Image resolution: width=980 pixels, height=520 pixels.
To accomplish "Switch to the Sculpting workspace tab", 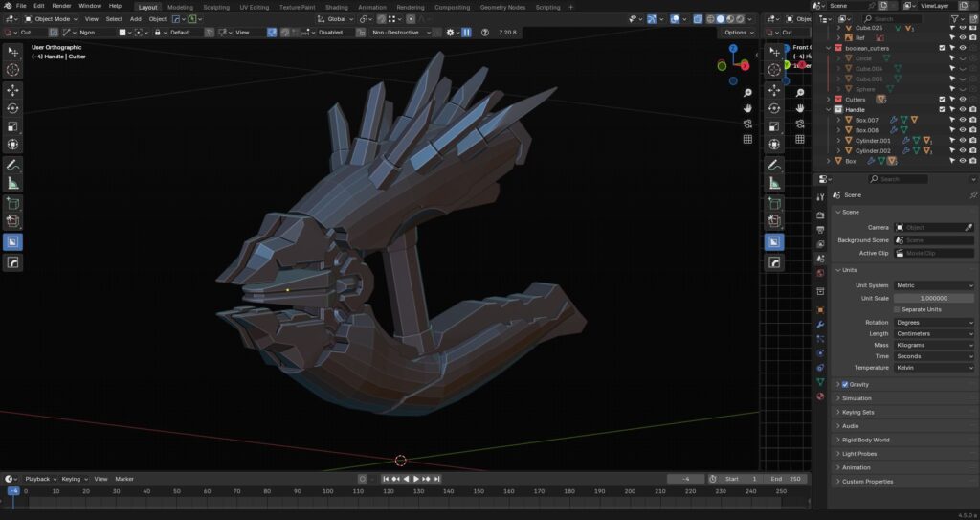I will point(216,7).
